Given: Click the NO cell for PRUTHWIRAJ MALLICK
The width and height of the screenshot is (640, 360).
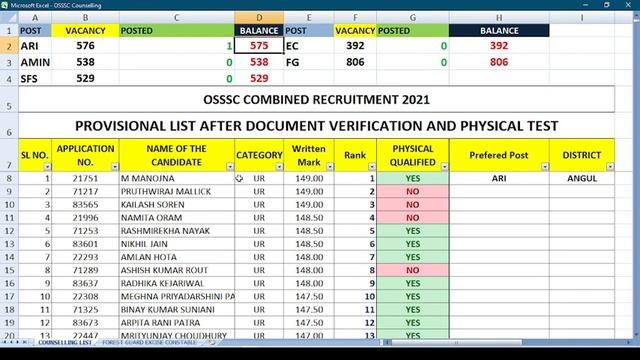Looking at the screenshot, I should tap(413, 191).
